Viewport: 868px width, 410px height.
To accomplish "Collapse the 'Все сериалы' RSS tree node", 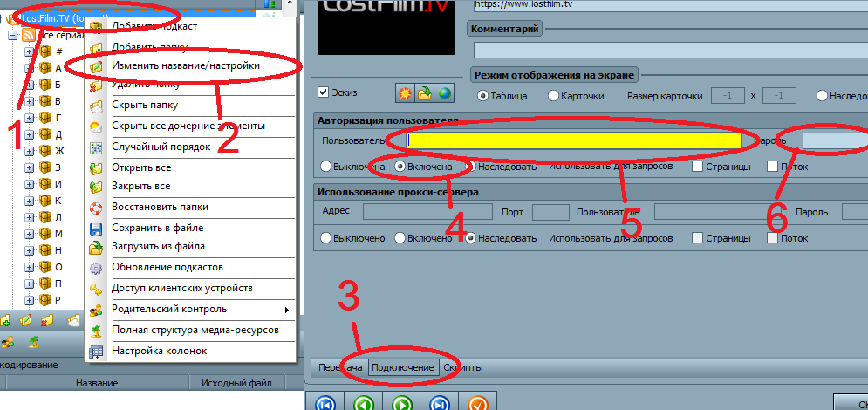I will (12, 36).
